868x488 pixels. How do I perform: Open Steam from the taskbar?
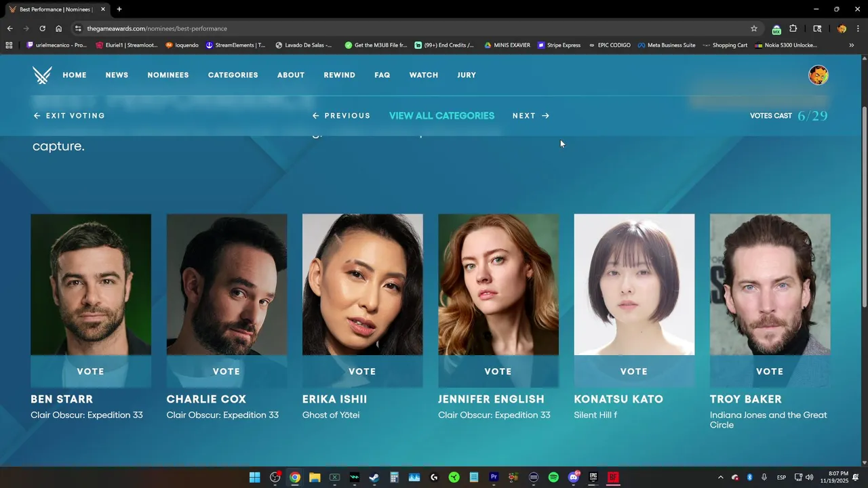(x=374, y=477)
